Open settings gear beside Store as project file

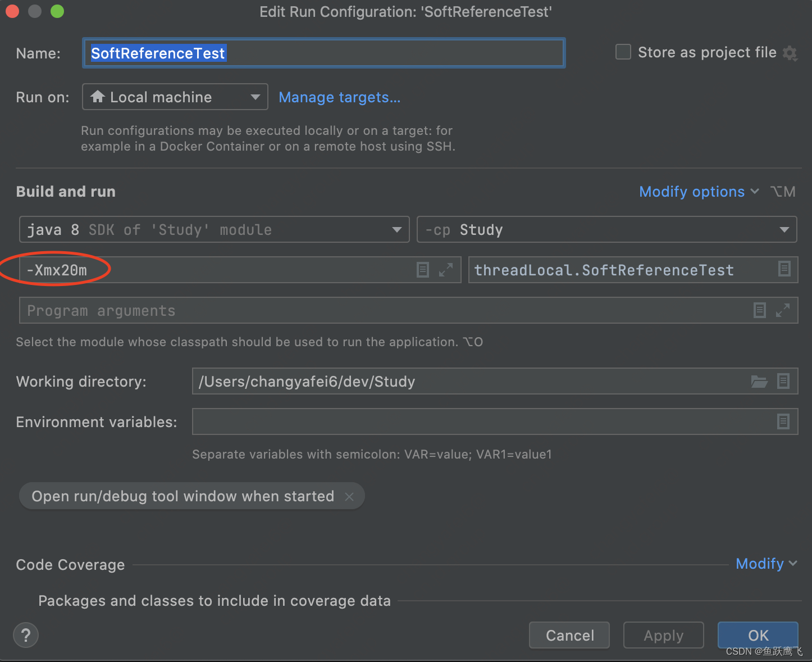tap(791, 53)
